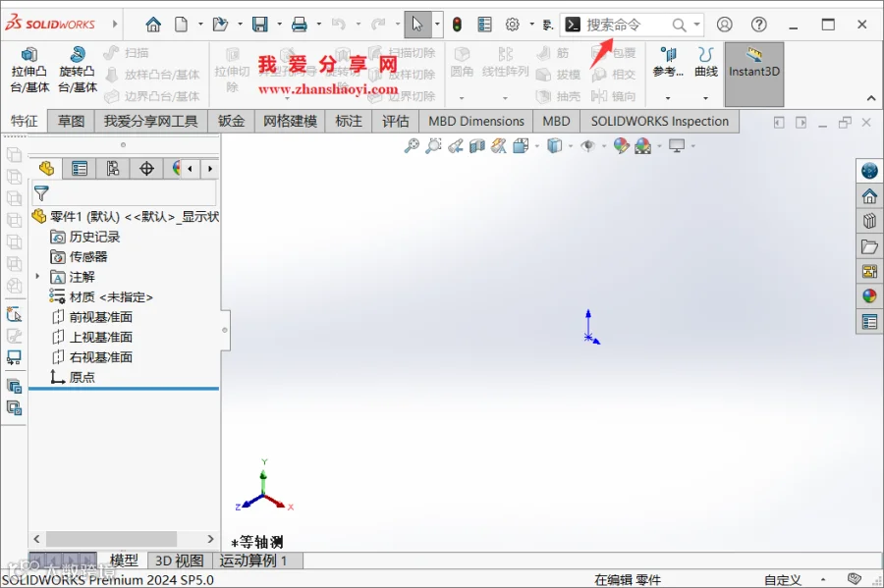The height and width of the screenshot is (588, 884).
Task: Click the Rebuild traffic light icon
Action: coord(457,25)
